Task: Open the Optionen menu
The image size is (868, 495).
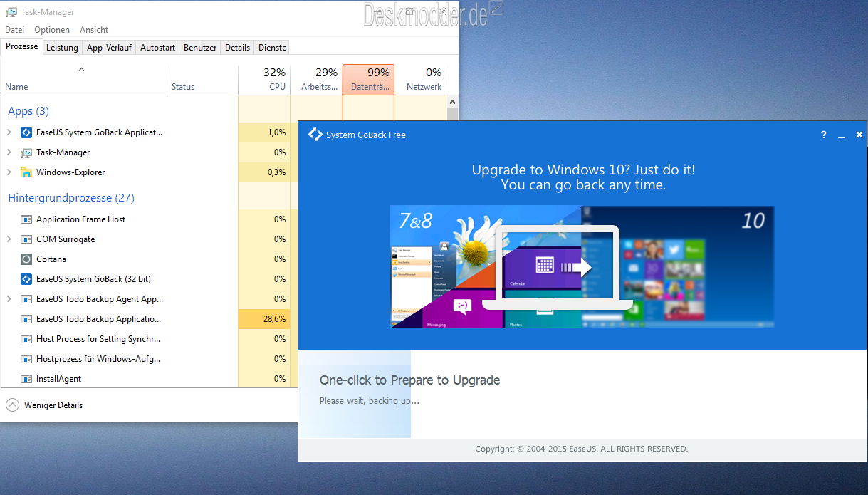Action: coord(52,30)
